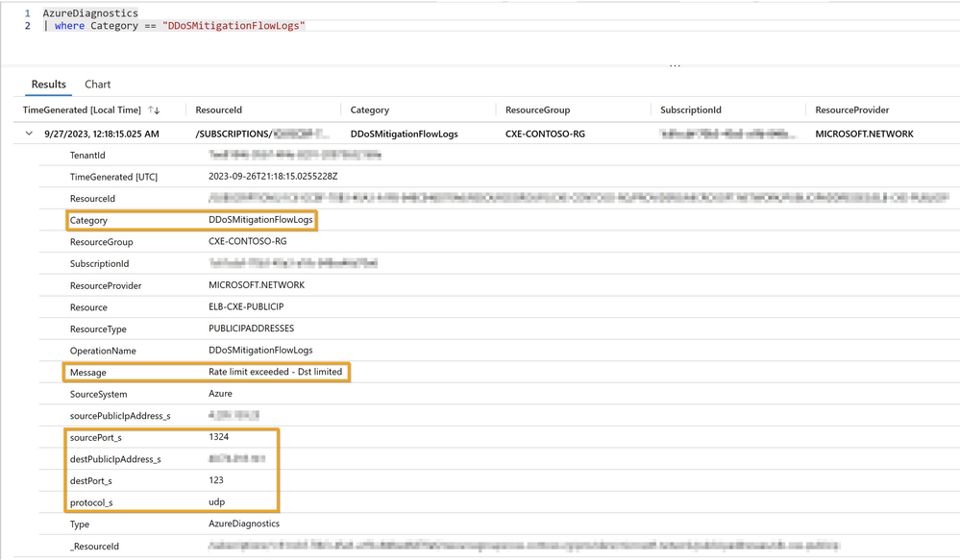This screenshot has width=960, height=560.
Task: Click the OperationName value DDoSMitigationFlowLogs
Action: point(260,350)
